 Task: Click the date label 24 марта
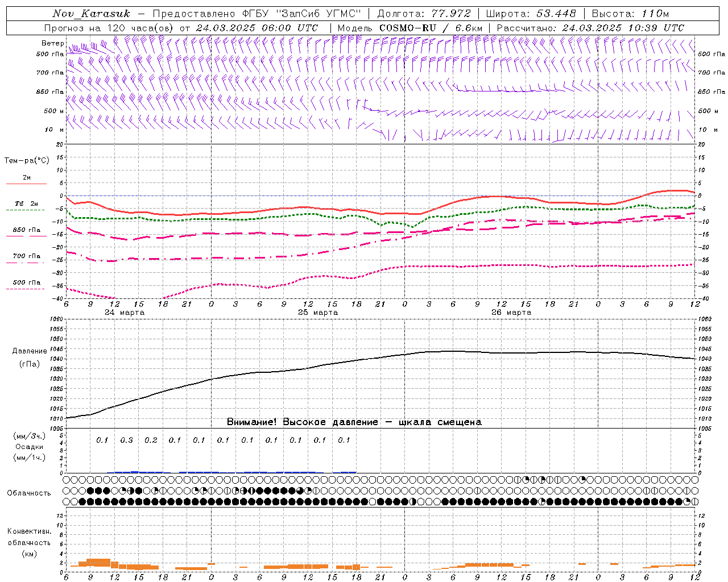pyautogui.click(x=125, y=313)
